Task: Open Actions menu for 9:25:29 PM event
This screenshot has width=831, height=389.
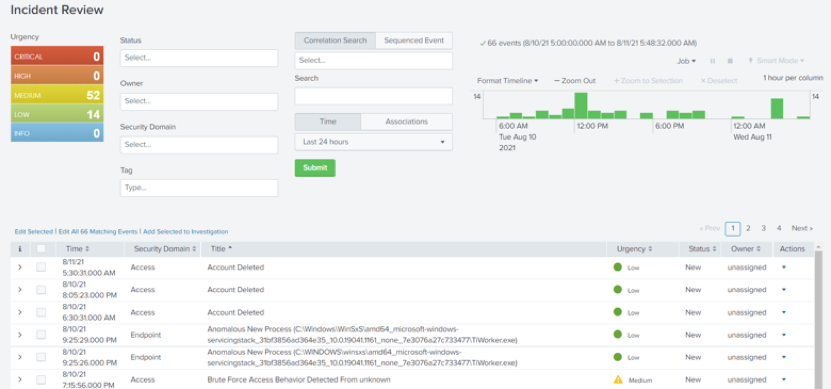Action: coord(784,334)
